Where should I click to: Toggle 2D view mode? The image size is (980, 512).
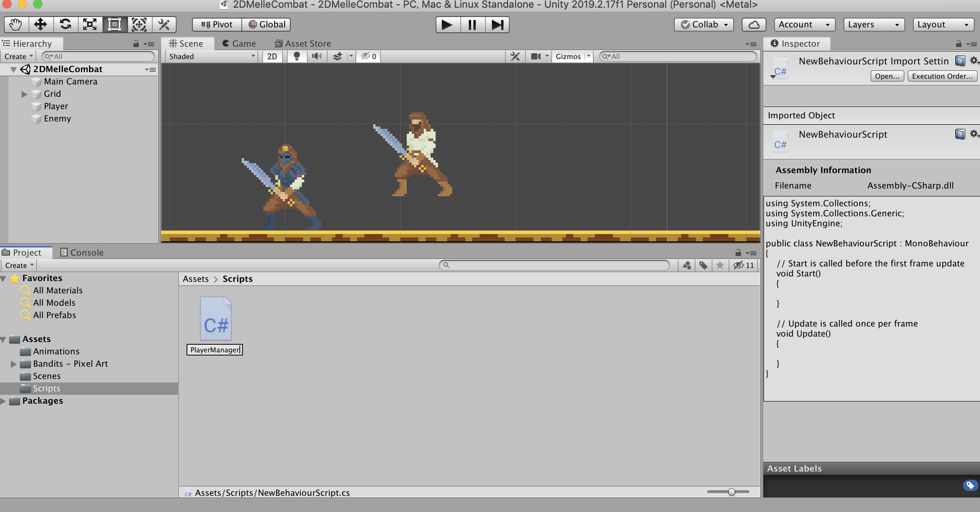(272, 56)
